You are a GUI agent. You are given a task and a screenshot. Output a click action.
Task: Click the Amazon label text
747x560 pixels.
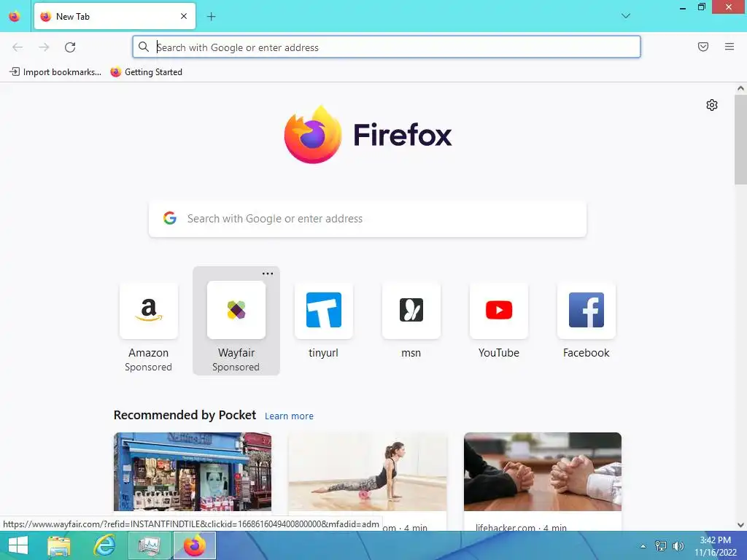149,353
